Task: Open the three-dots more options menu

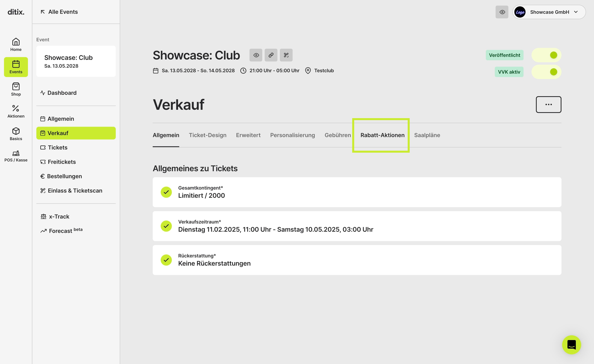Action: click(549, 105)
